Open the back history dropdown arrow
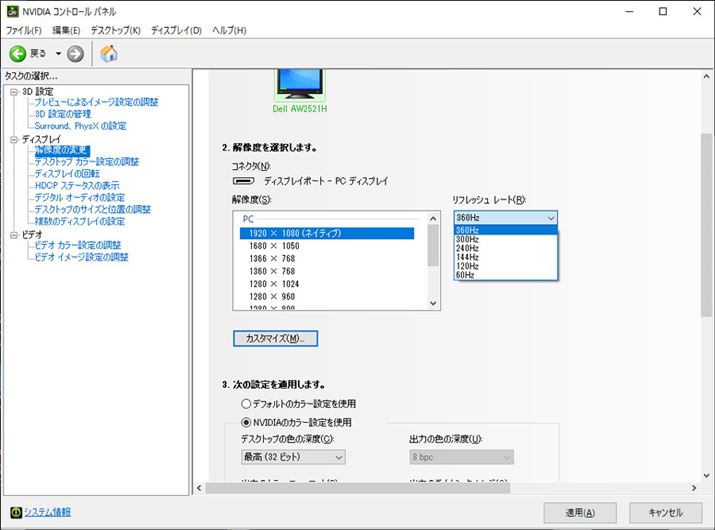 pyautogui.click(x=58, y=54)
